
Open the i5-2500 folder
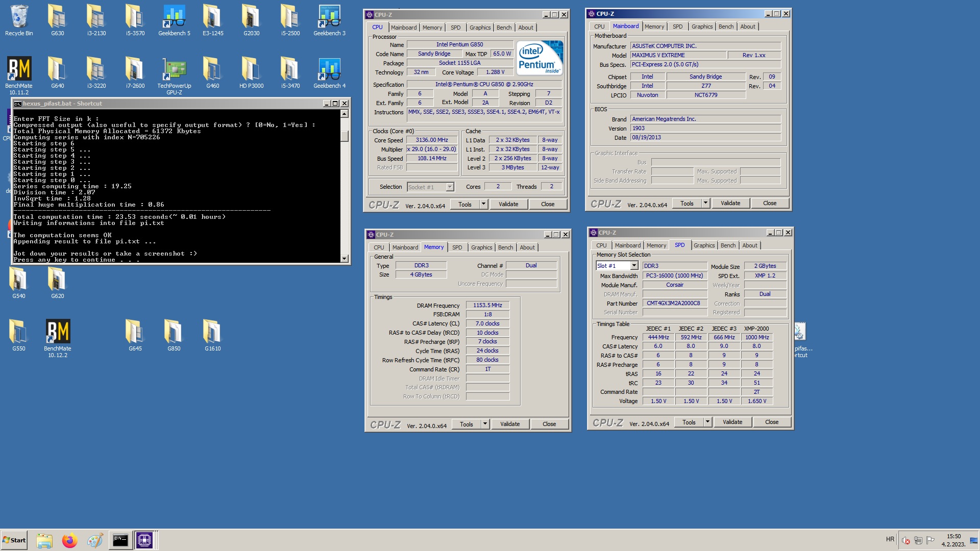tap(290, 20)
